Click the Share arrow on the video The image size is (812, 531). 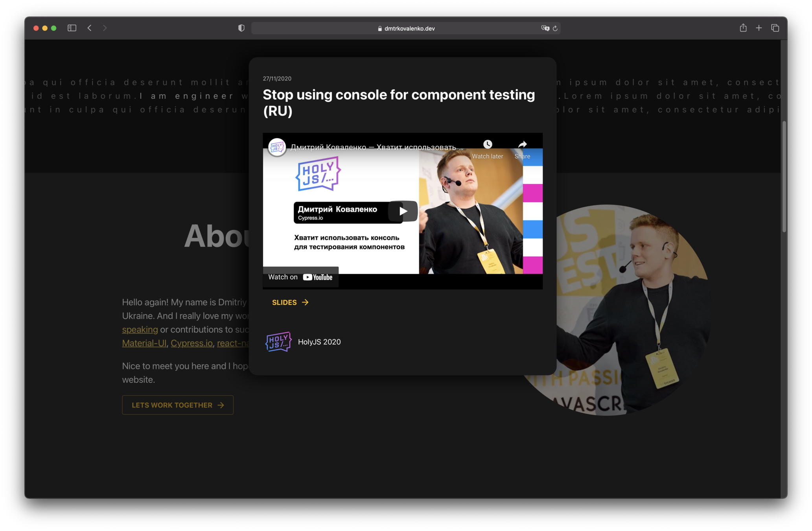522,144
